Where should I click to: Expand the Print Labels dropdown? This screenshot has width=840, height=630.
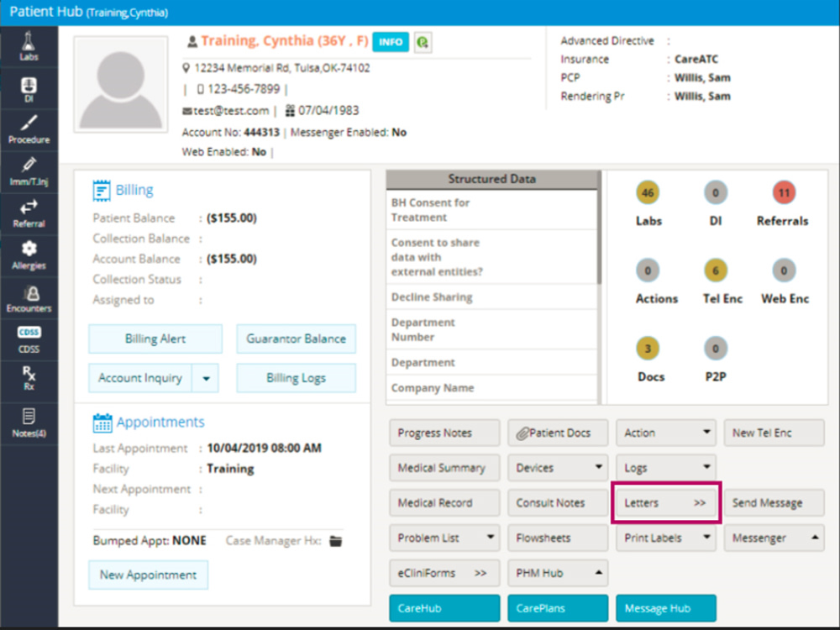tap(666, 538)
